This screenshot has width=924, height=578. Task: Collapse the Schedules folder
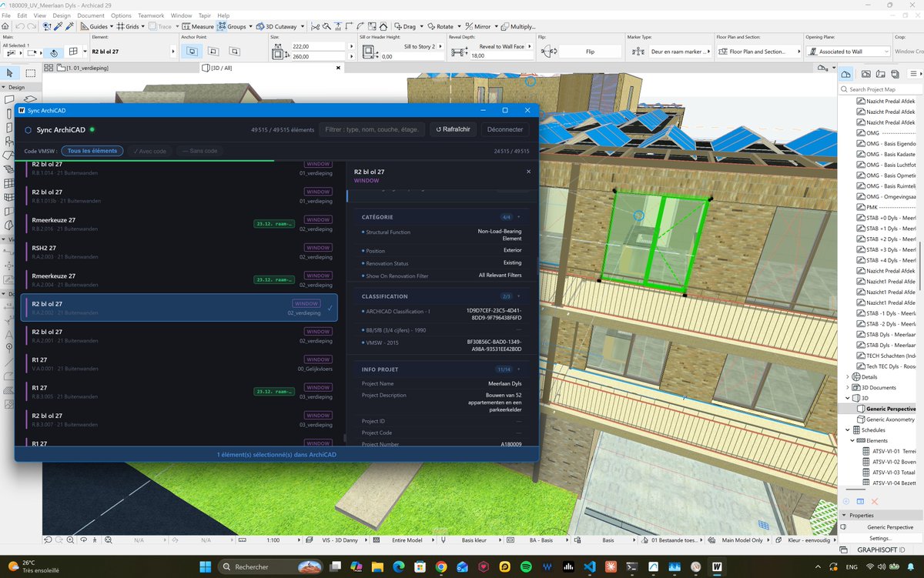(849, 430)
